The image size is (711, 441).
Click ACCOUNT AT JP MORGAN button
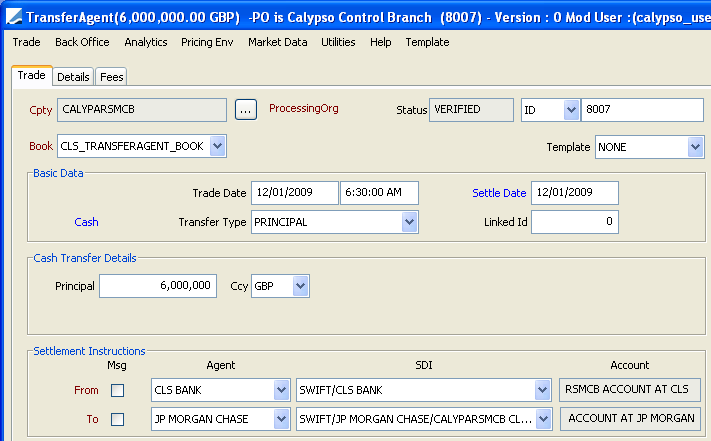(x=631, y=419)
